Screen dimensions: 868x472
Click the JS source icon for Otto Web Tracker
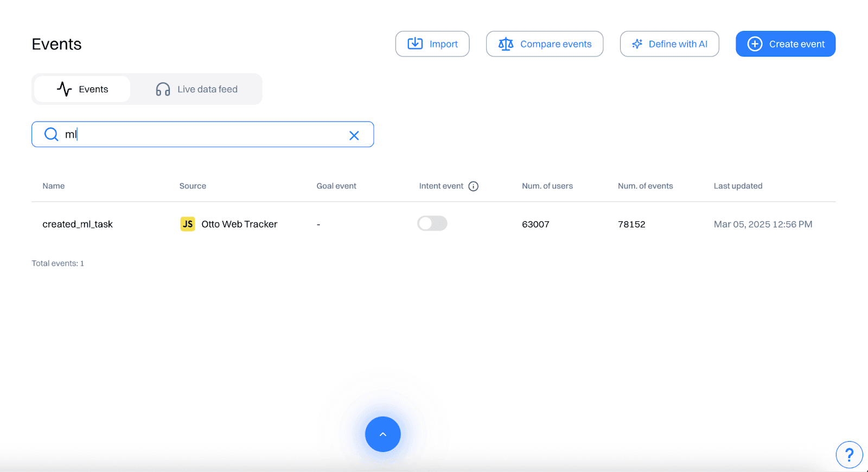click(x=188, y=224)
